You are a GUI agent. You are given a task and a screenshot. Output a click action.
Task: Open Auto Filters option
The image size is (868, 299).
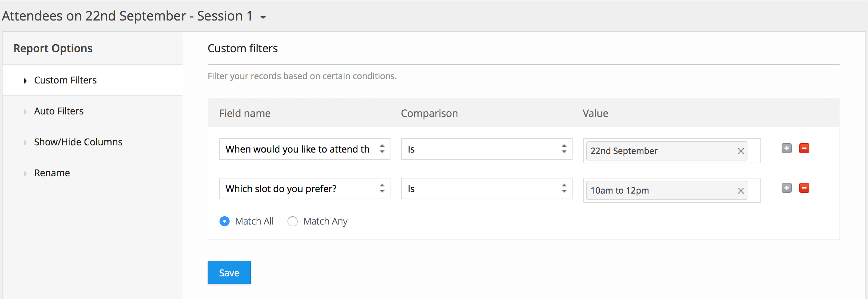click(x=59, y=111)
